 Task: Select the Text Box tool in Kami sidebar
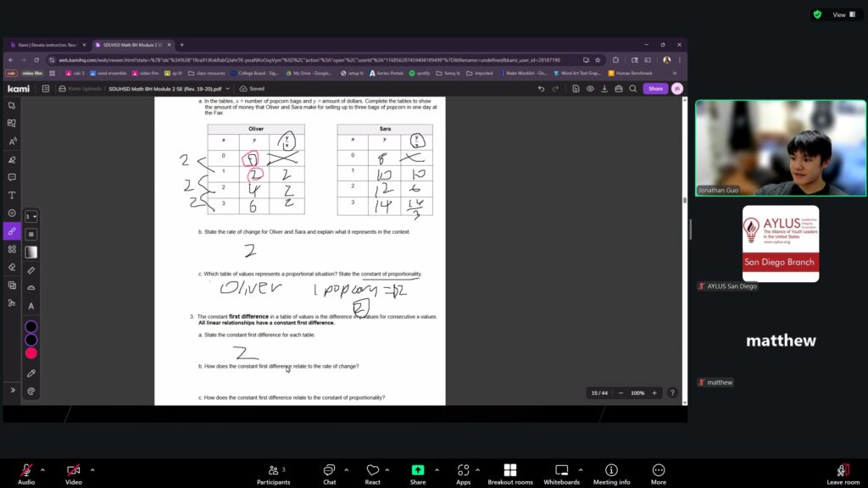(12, 195)
